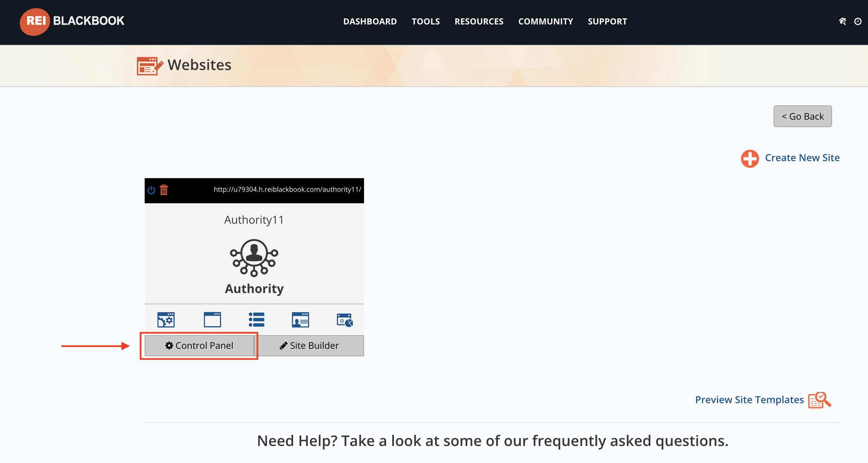The height and width of the screenshot is (463, 868).
Task: Click the Go Back button
Action: [803, 116]
